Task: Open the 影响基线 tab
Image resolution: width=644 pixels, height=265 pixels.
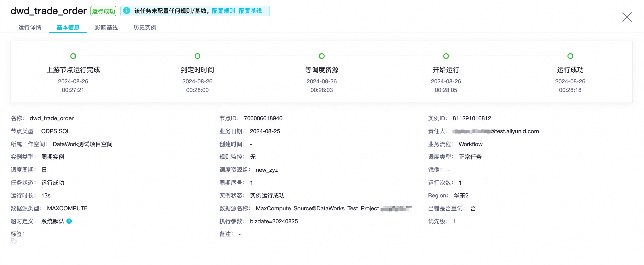Action: (x=106, y=27)
